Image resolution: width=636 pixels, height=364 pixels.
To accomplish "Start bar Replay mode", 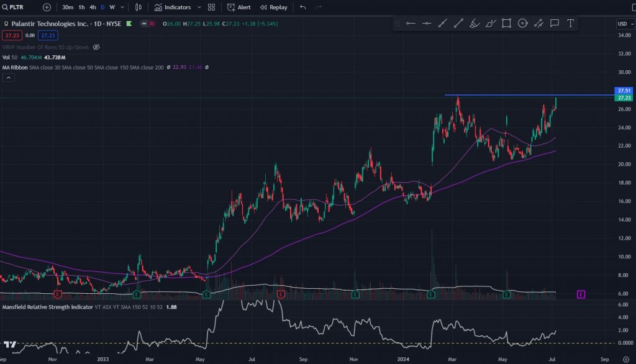I will click(x=274, y=7).
